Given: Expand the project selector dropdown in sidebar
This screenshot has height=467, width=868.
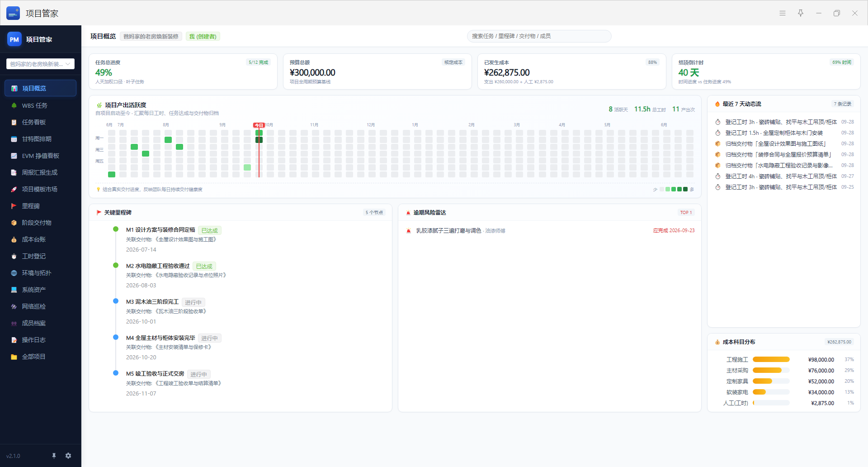Looking at the screenshot, I should pyautogui.click(x=40, y=64).
